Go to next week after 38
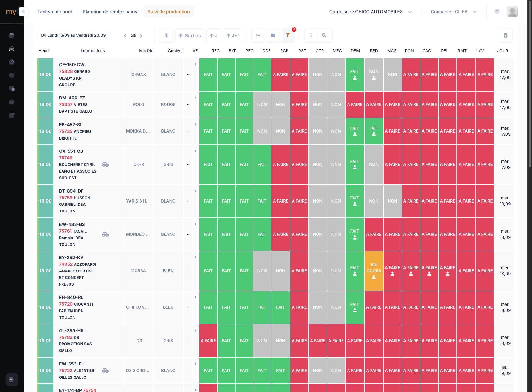 141,36
